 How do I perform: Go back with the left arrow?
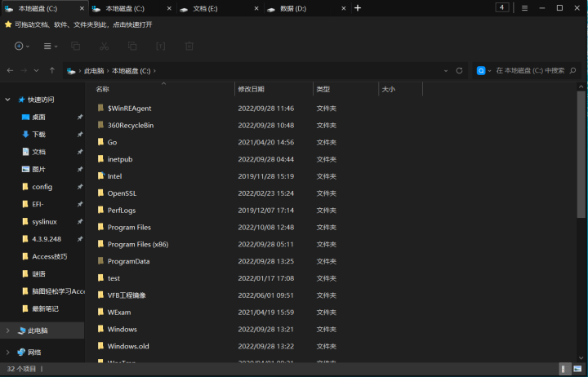tap(10, 70)
